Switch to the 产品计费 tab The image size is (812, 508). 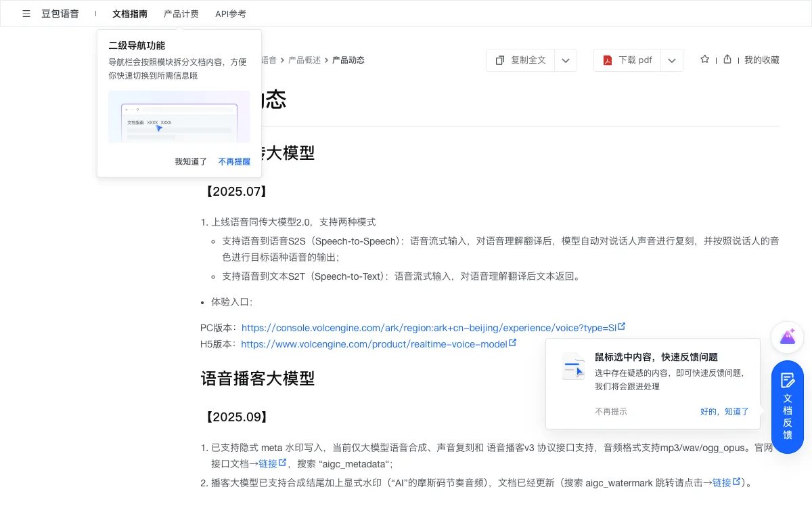pos(181,14)
